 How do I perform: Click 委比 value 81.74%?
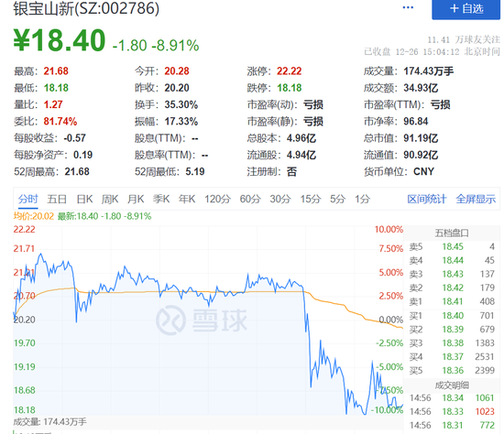pyautogui.click(x=60, y=122)
